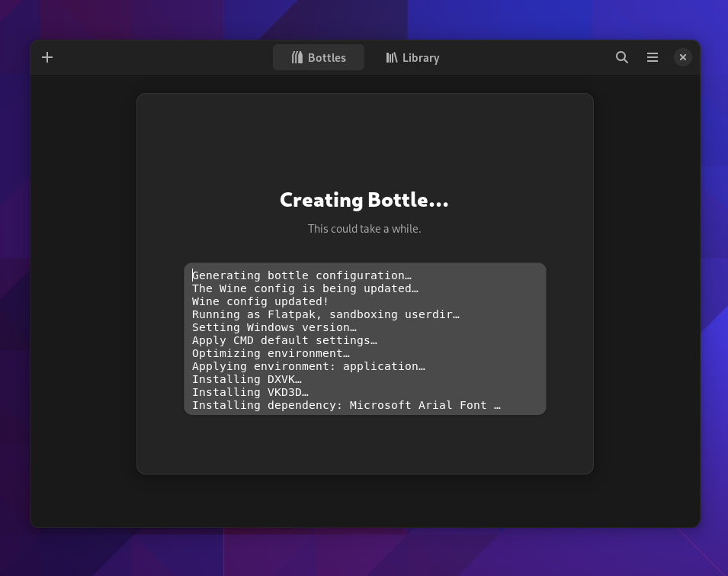Click the 'Running as Flatpak, sandboxing userdir…' line
This screenshot has width=728, height=576.
(326, 314)
